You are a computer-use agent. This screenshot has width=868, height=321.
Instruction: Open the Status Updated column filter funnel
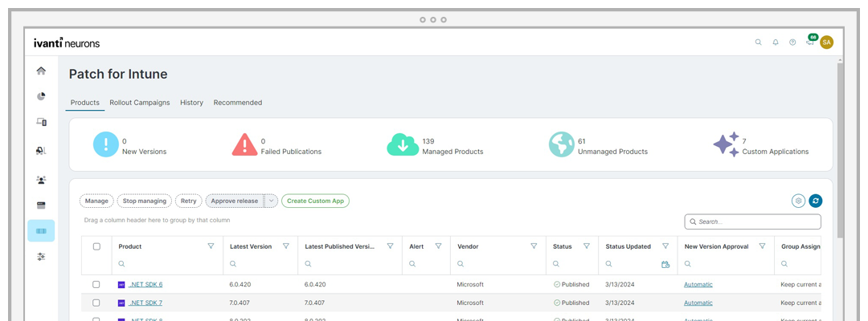pos(665,246)
